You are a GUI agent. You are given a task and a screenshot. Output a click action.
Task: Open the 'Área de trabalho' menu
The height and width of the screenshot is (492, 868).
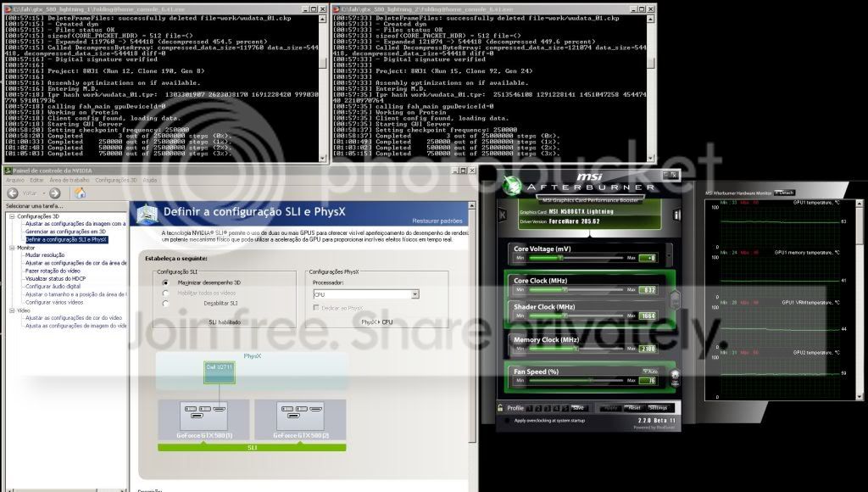pos(70,180)
